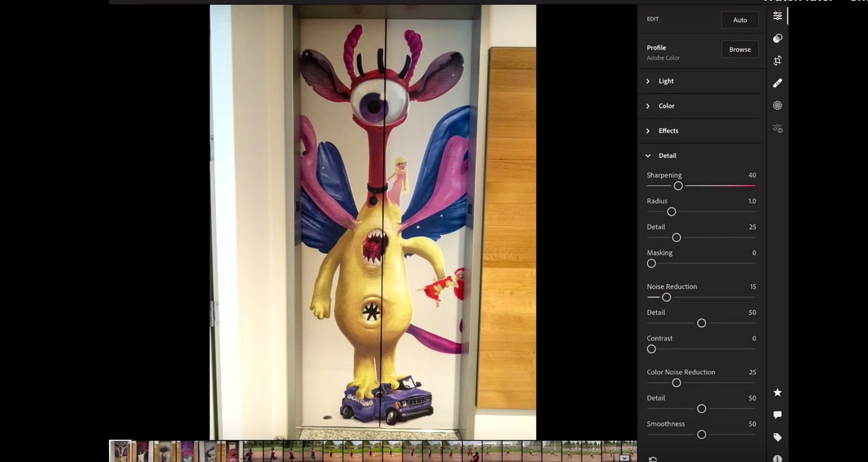Expand the Color section
This screenshot has height=462, width=868.
pyautogui.click(x=666, y=106)
